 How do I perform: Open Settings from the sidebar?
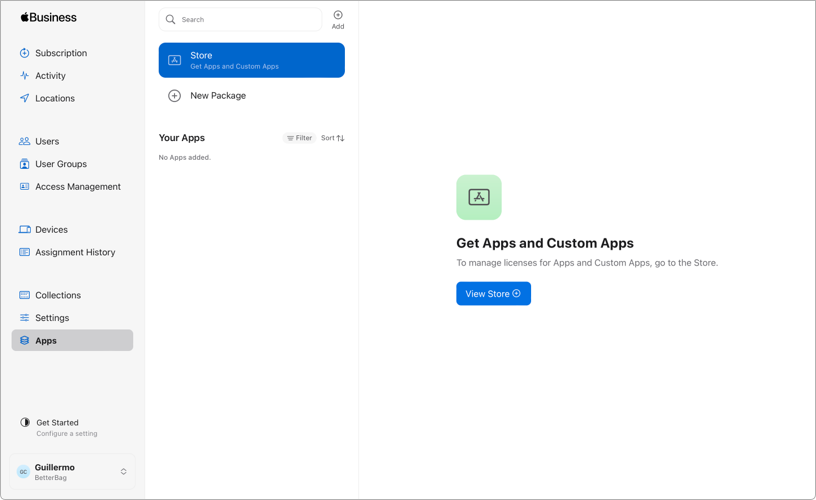point(52,318)
